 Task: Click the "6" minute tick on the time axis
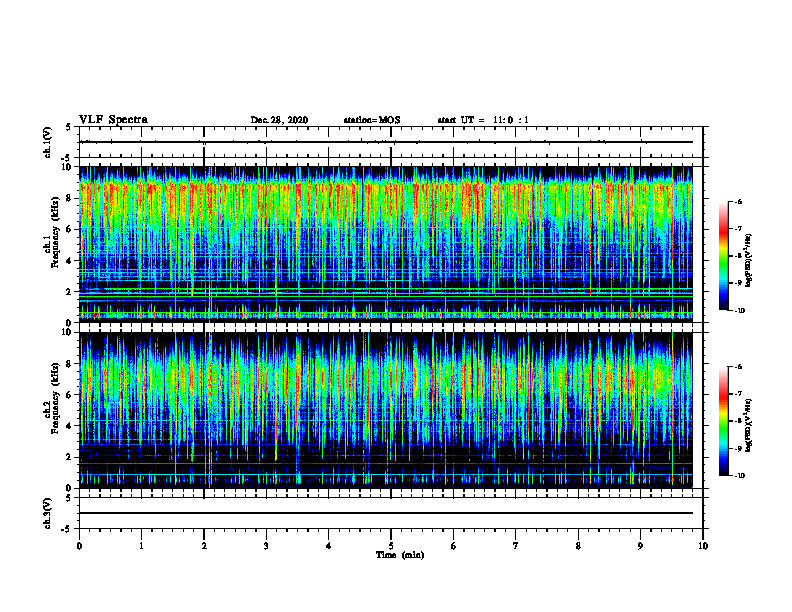click(x=454, y=546)
